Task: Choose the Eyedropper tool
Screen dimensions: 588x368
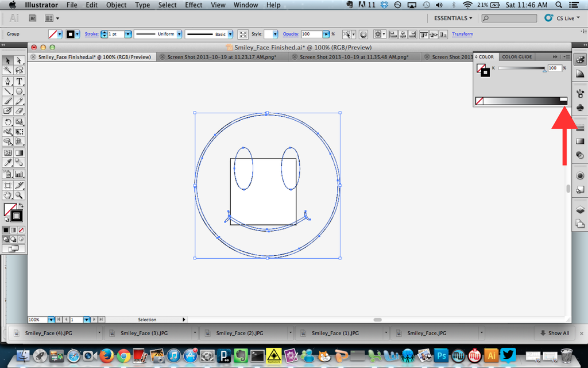Action: click(x=7, y=163)
